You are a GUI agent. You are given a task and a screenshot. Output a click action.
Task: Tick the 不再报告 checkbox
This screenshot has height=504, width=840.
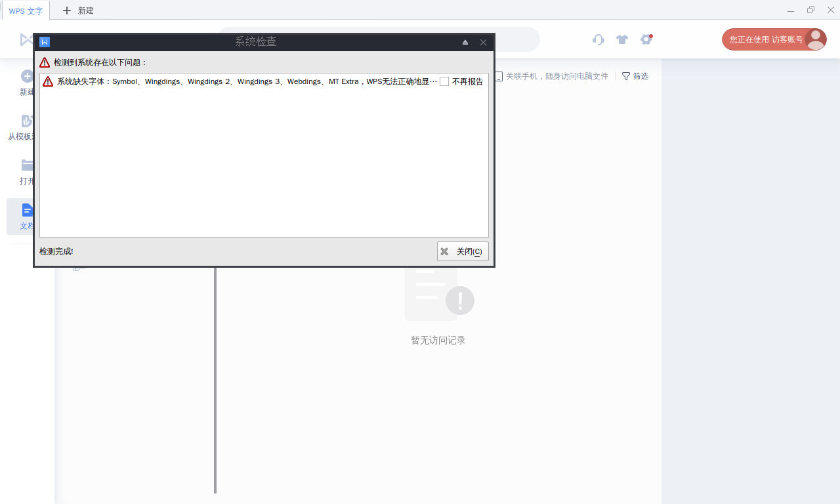tap(444, 81)
